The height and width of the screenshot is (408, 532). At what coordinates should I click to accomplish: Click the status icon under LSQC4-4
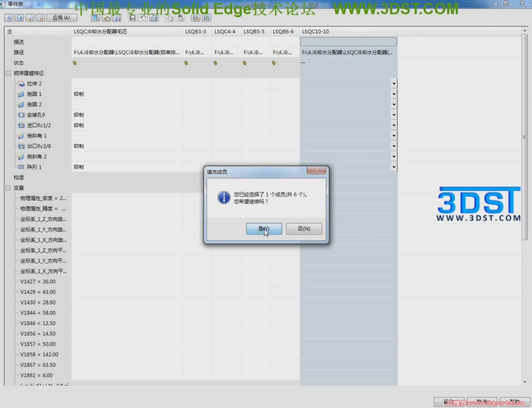tap(216, 63)
